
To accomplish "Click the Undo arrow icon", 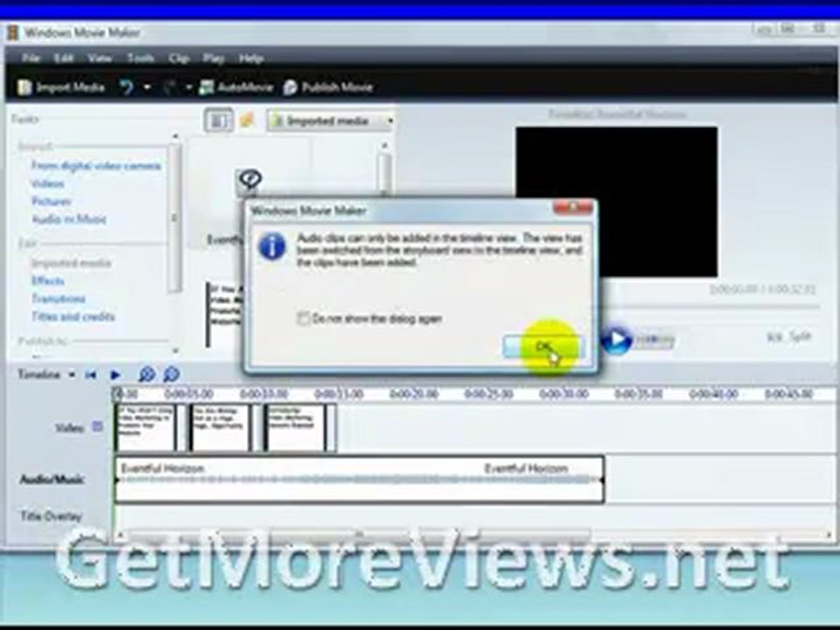I will point(126,87).
